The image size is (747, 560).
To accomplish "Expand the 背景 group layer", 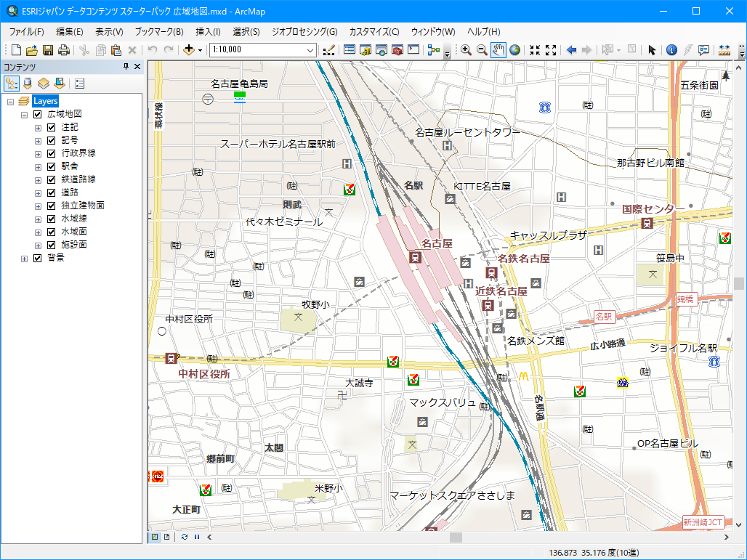I will point(24,259).
